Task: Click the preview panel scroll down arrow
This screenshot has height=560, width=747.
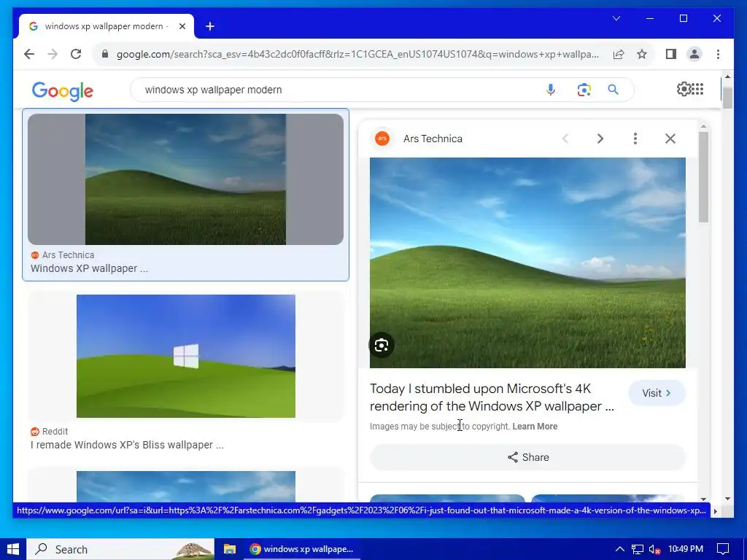Action: point(703,499)
